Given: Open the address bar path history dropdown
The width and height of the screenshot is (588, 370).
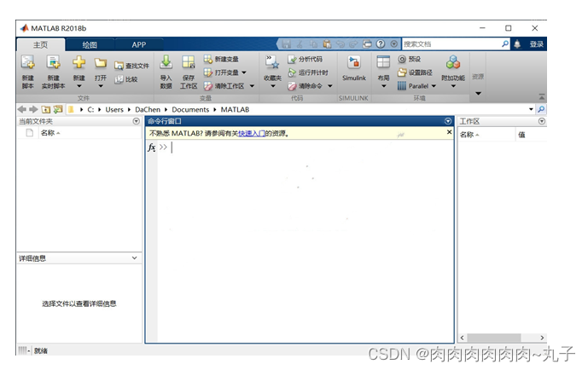Looking at the screenshot, I should [x=531, y=109].
